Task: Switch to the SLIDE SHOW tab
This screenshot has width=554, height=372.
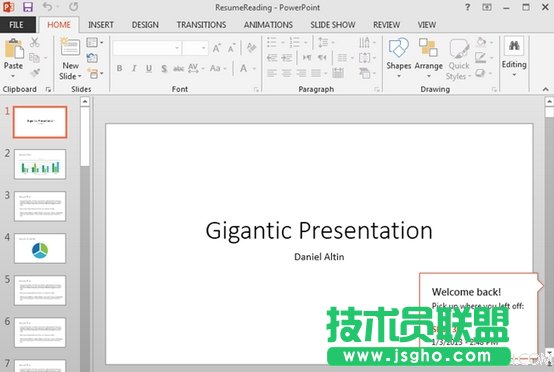Action: pyautogui.click(x=333, y=25)
